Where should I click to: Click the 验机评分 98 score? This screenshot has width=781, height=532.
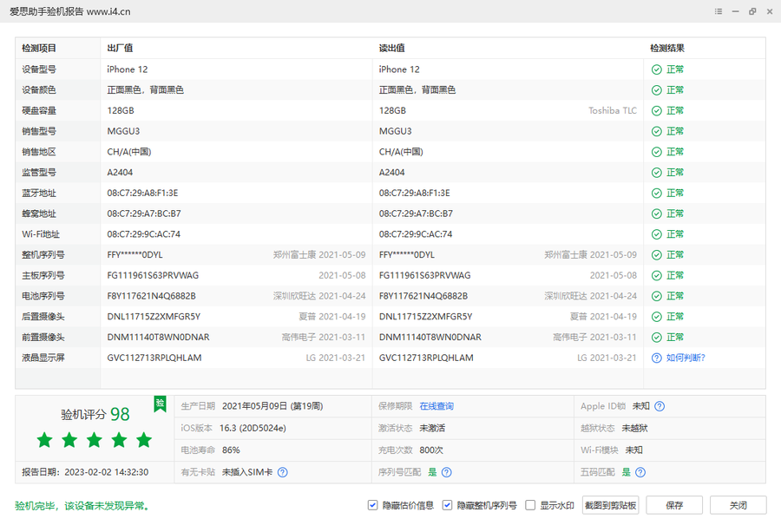pyautogui.click(x=95, y=414)
